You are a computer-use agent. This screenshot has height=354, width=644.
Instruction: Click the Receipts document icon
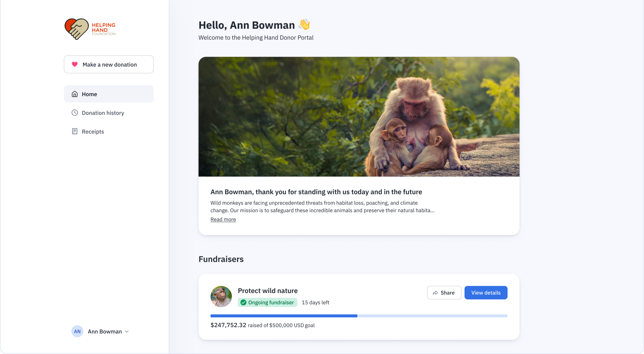point(75,131)
